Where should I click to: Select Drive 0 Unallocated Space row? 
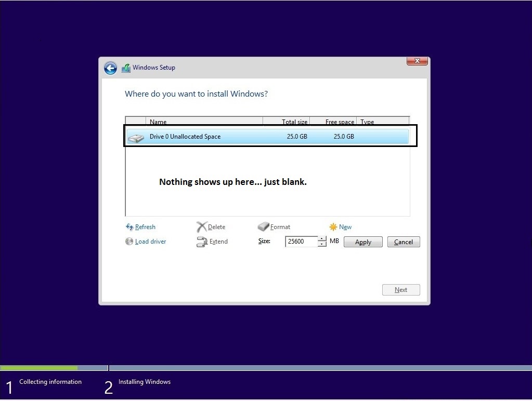tap(268, 137)
